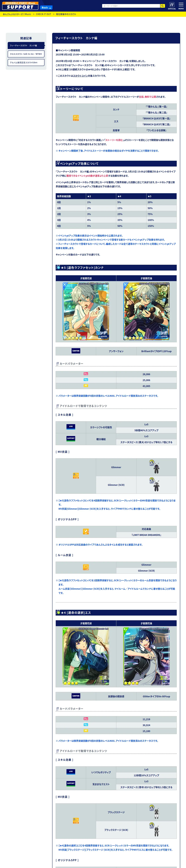Click the Da icon beside 28,086

tap(86, 374)
